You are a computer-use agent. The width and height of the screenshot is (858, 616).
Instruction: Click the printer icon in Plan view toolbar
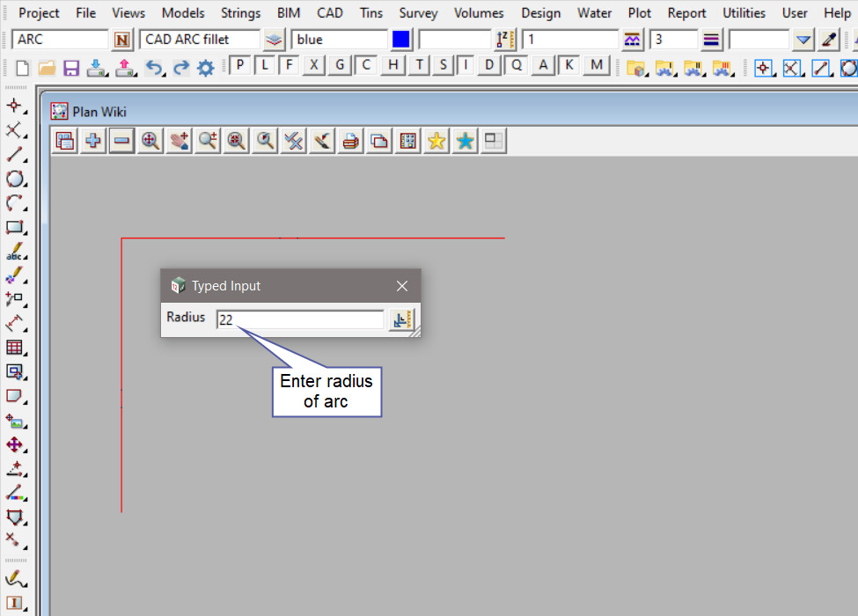(350, 141)
